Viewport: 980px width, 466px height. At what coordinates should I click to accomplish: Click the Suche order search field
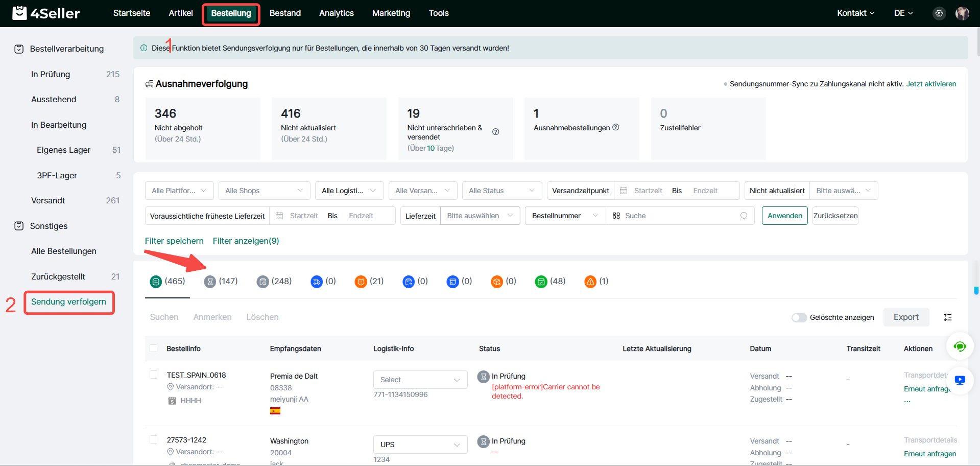679,216
